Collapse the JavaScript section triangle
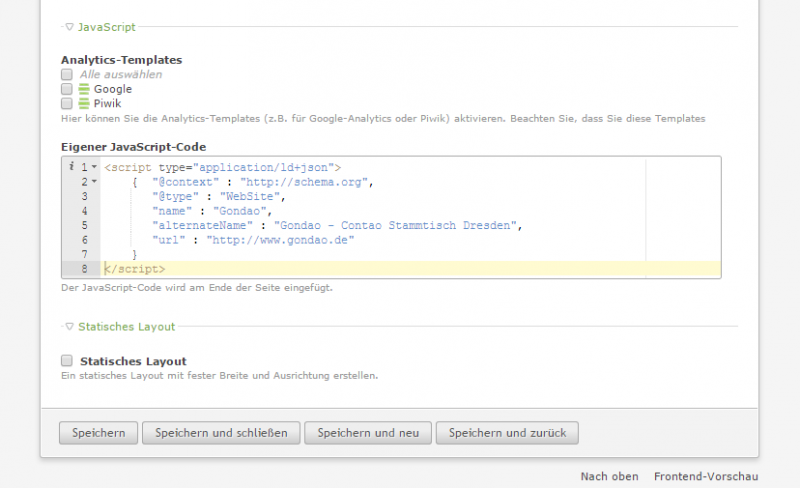800x488 pixels. 69,27
